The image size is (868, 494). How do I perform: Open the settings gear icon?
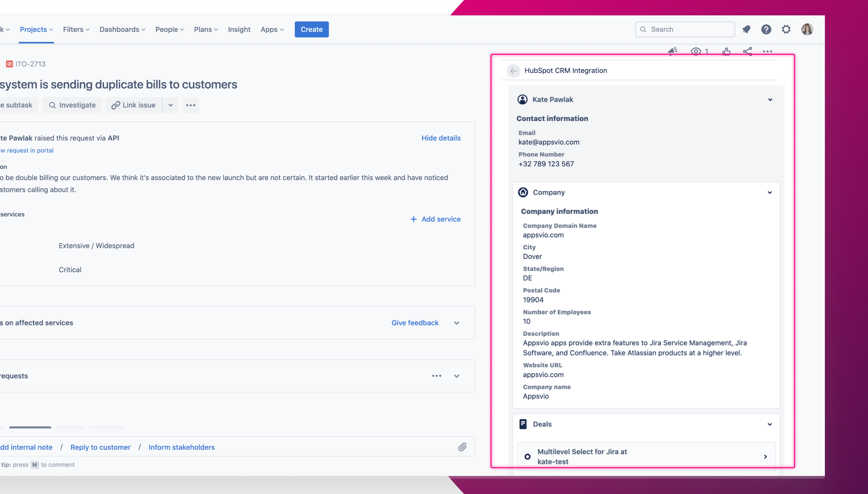[x=786, y=29]
